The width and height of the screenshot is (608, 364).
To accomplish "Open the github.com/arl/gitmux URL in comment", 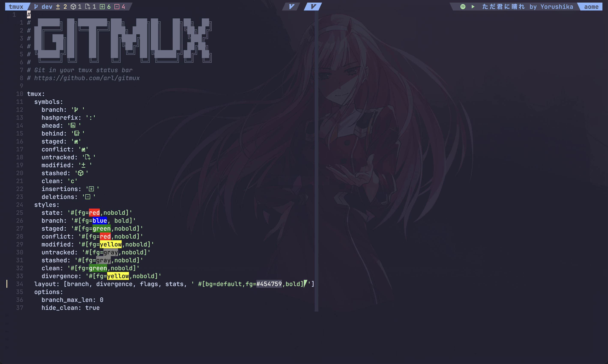I will pyautogui.click(x=87, y=78).
